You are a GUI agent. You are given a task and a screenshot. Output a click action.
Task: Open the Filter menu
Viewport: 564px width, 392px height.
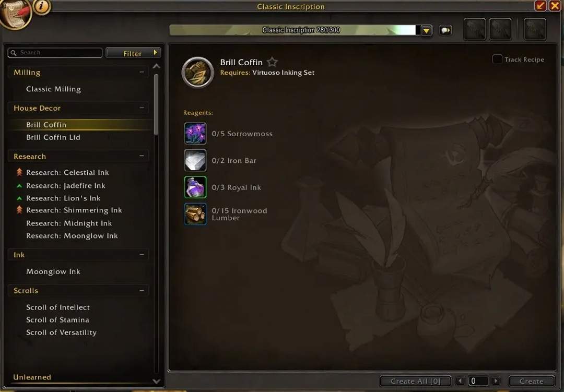[133, 53]
